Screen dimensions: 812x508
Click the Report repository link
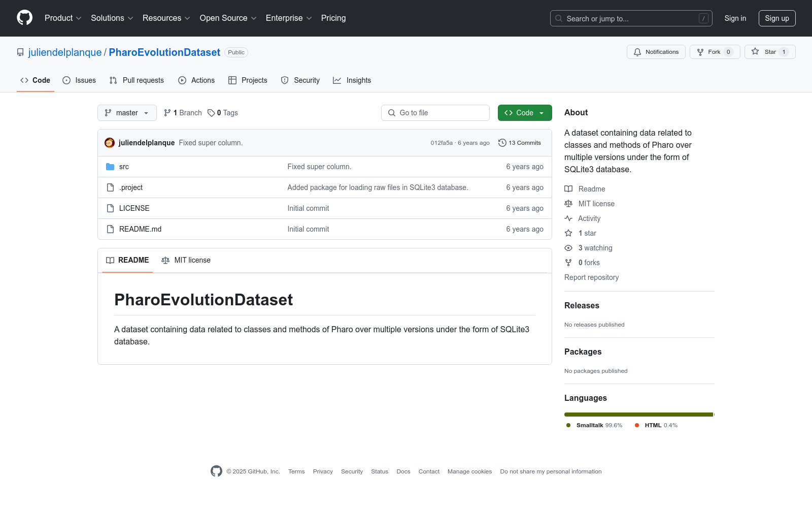point(591,277)
